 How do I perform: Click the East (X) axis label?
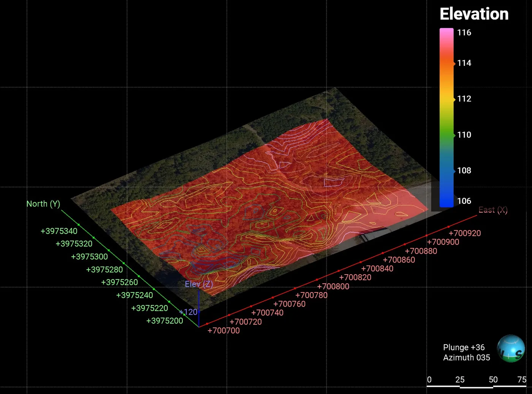click(493, 210)
